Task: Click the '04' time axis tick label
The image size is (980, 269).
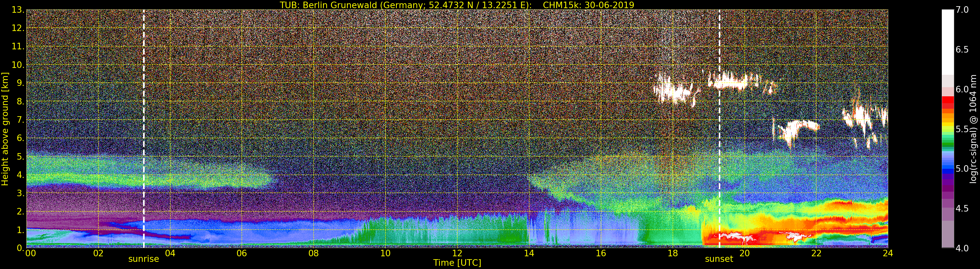Action: point(170,253)
